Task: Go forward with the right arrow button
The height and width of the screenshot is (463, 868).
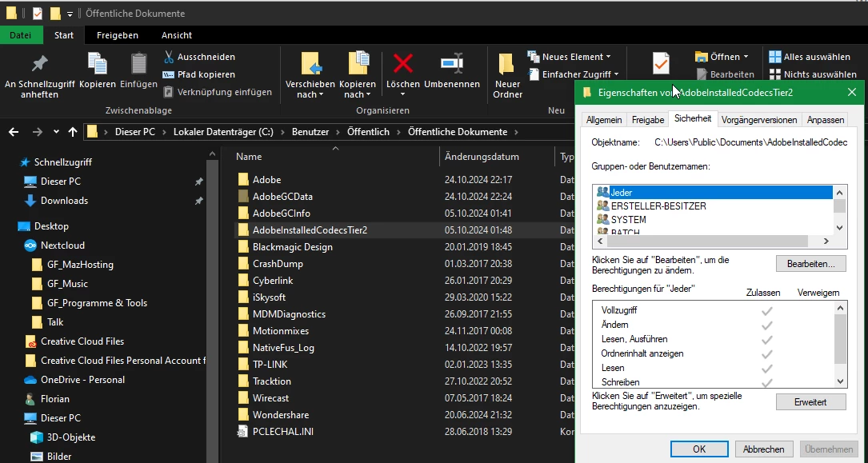Action: click(37, 132)
